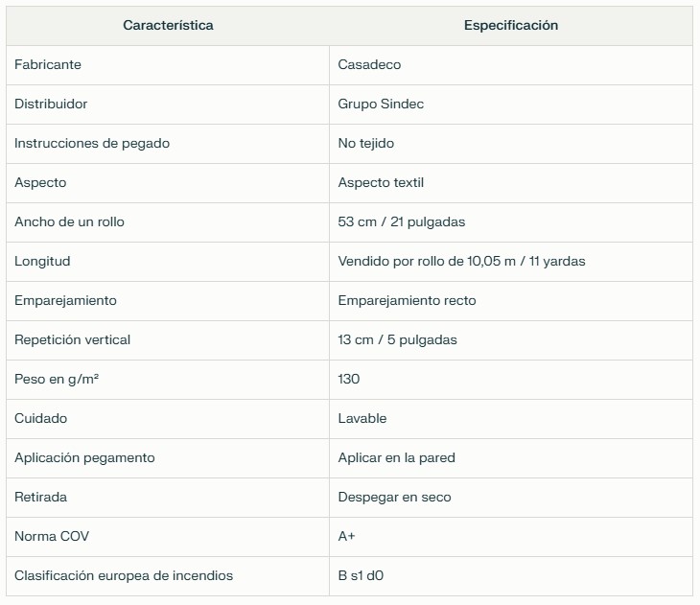Select the Fabricante row label

click(x=48, y=65)
